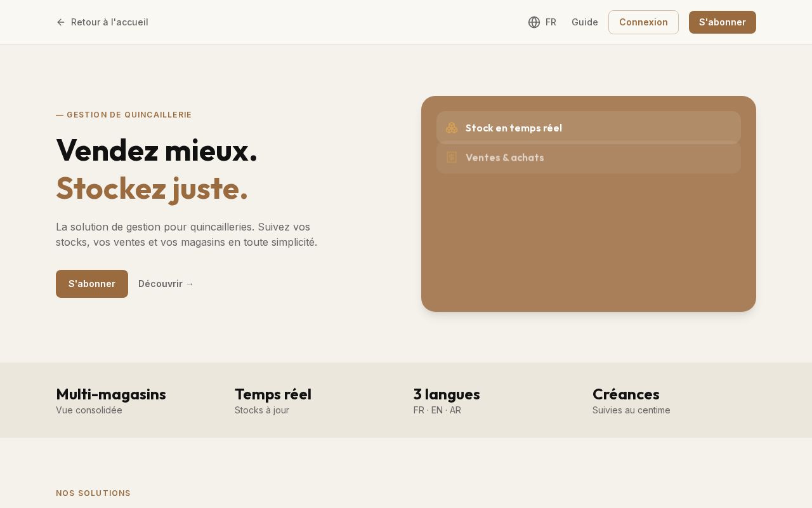Viewport: 812px width, 508px height.
Task: Click the Temps réel feature heading
Action: (x=273, y=394)
